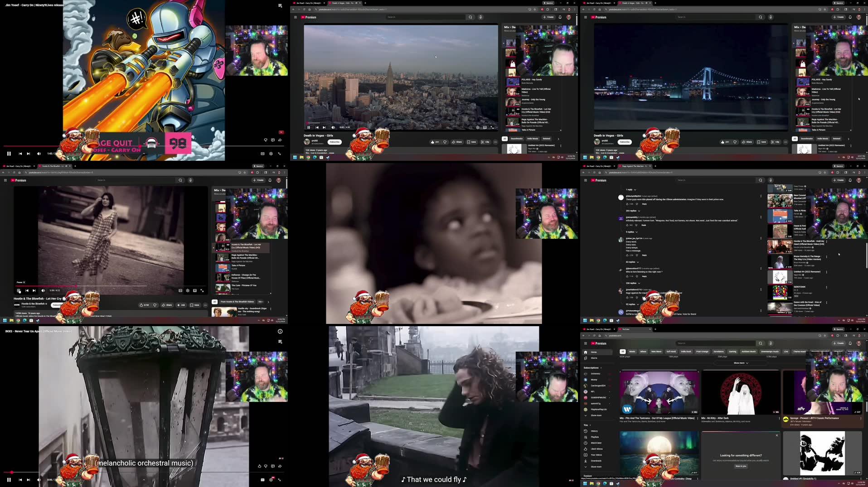This screenshot has height=487, width=868.
Task: Click Show more below the home page chips
Action: click(740, 362)
